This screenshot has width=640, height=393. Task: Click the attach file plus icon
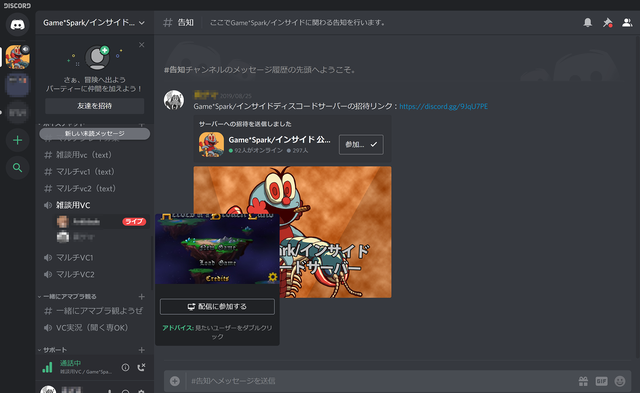pos(175,381)
